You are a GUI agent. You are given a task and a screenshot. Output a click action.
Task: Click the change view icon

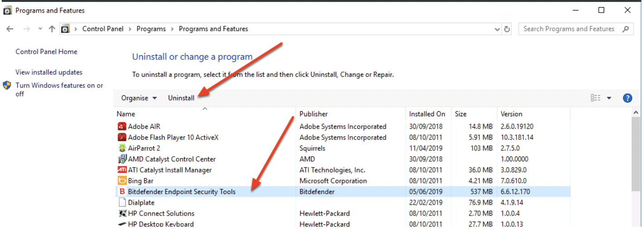coord(595,98)
